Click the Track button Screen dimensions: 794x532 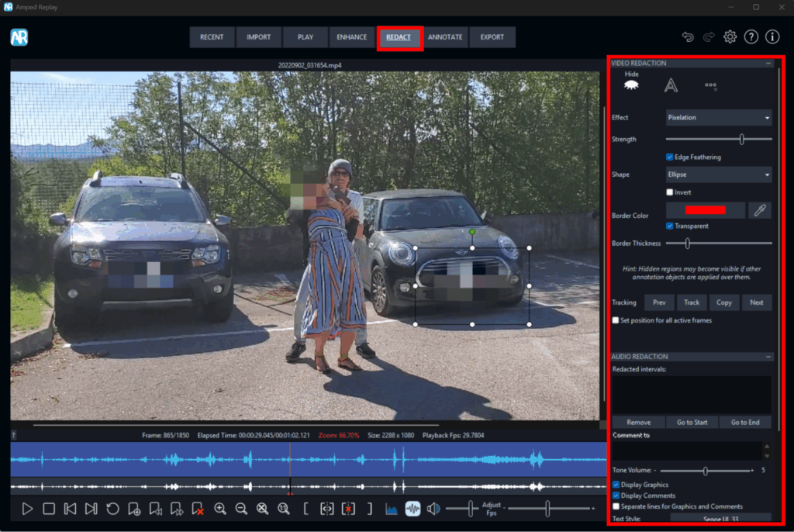pos(692,302)
